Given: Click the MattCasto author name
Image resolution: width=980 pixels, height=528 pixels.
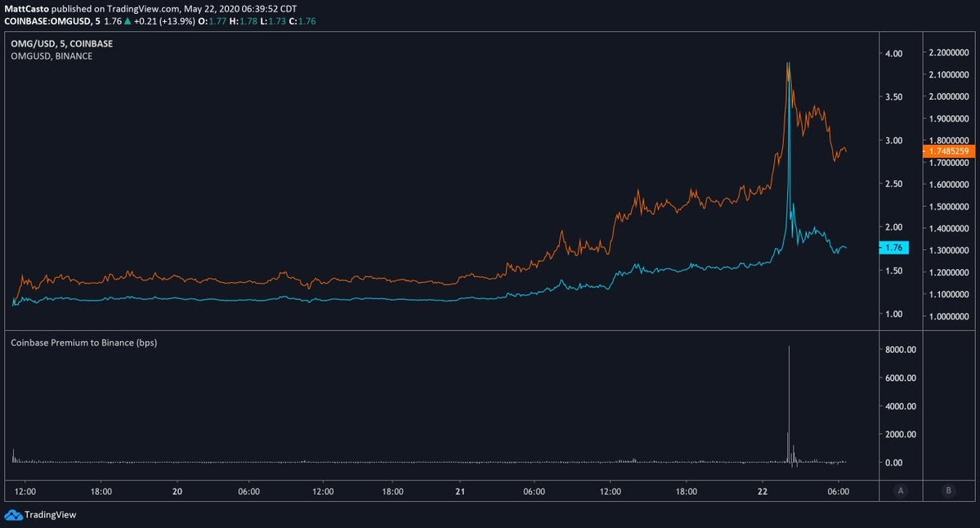Looking at the screenshot, I should point(26,9).
